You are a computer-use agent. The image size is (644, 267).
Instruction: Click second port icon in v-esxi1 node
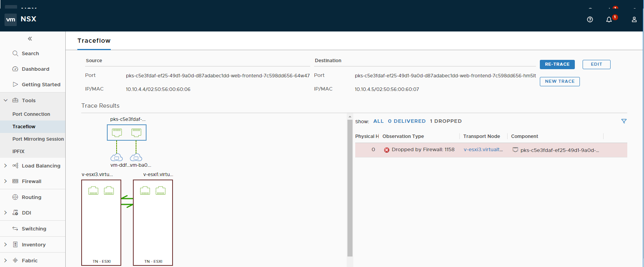[x=161, y=191]
